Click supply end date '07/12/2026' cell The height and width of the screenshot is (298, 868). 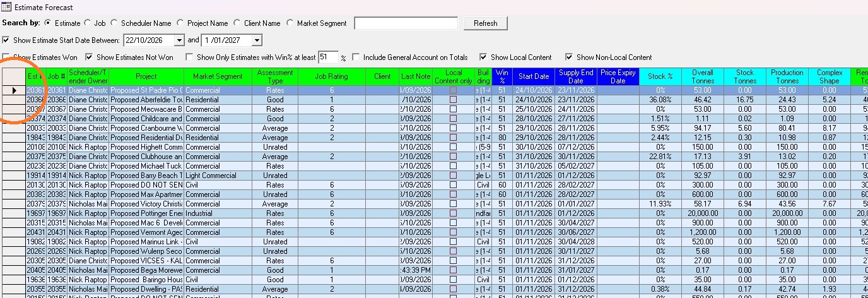576,147
